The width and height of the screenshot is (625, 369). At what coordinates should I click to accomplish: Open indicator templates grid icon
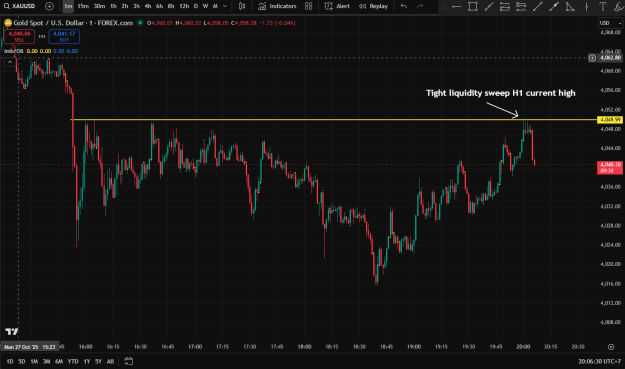pyautogui.click(x=309, y=6)
